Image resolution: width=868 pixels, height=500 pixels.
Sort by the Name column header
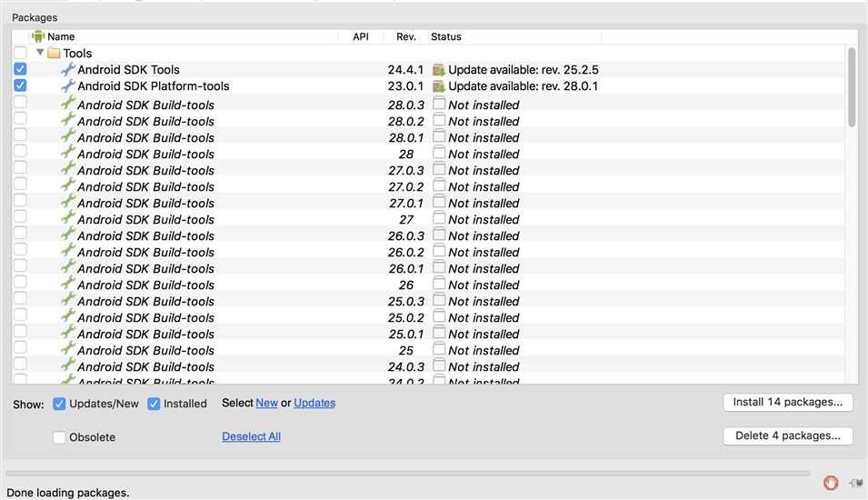61,36
